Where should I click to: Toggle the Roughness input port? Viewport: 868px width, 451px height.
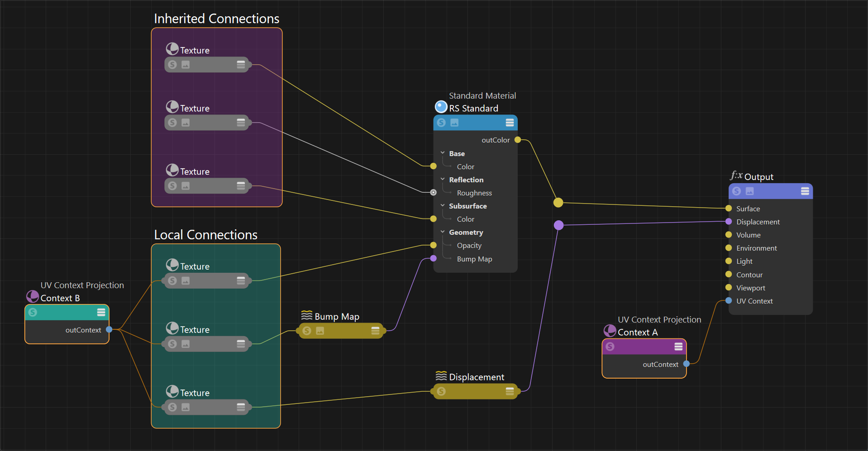click(x=433, y=192)
